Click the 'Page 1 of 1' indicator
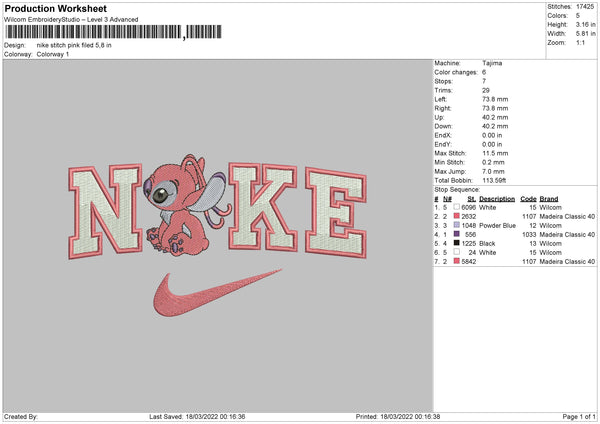The width and height of the screenshot is (600, 424). point(579,417)
